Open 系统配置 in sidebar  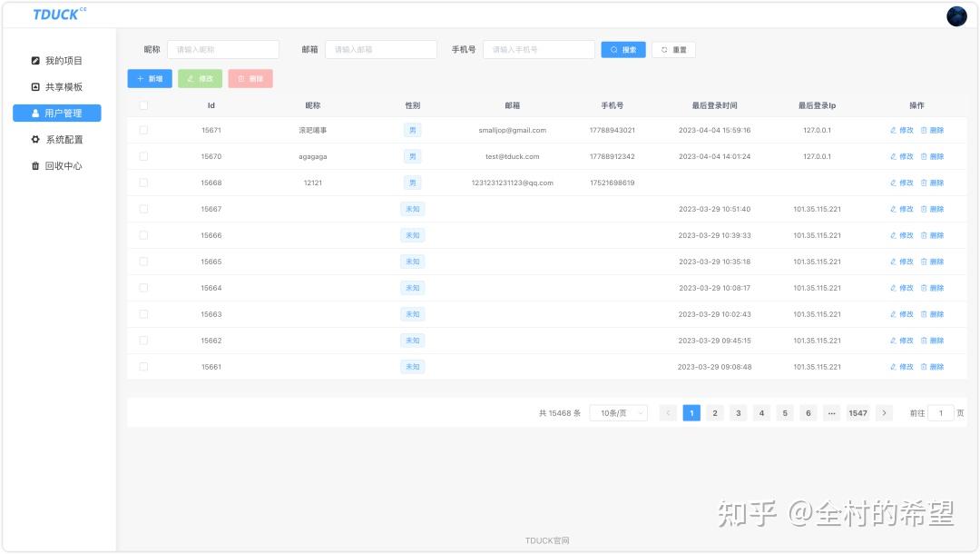(x=57, y=140)
